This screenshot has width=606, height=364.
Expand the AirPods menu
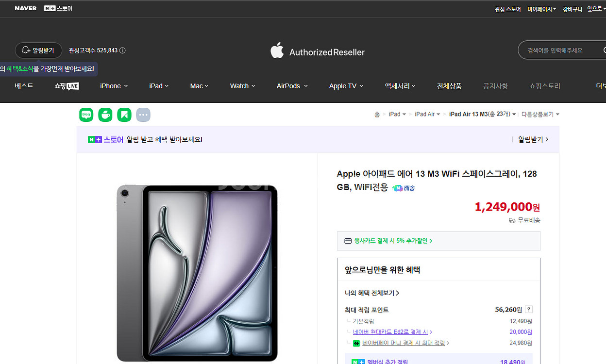[x=292, y=86]
